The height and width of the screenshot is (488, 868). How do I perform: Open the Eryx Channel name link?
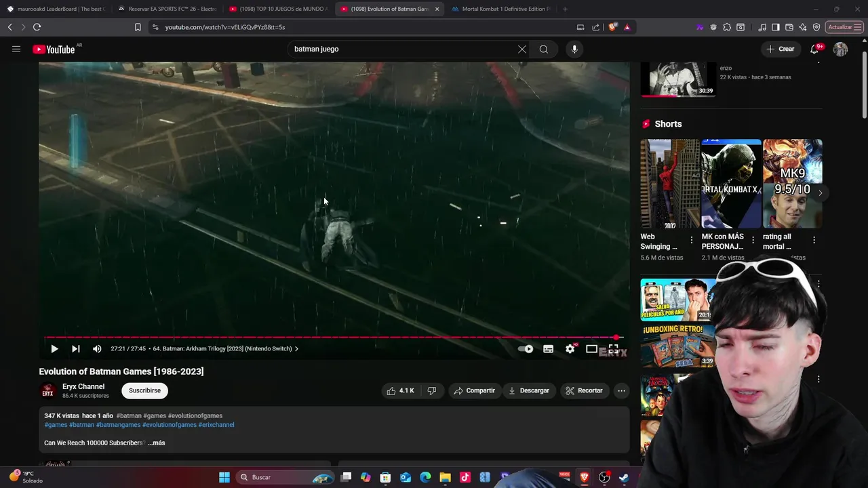coord(83,386)
